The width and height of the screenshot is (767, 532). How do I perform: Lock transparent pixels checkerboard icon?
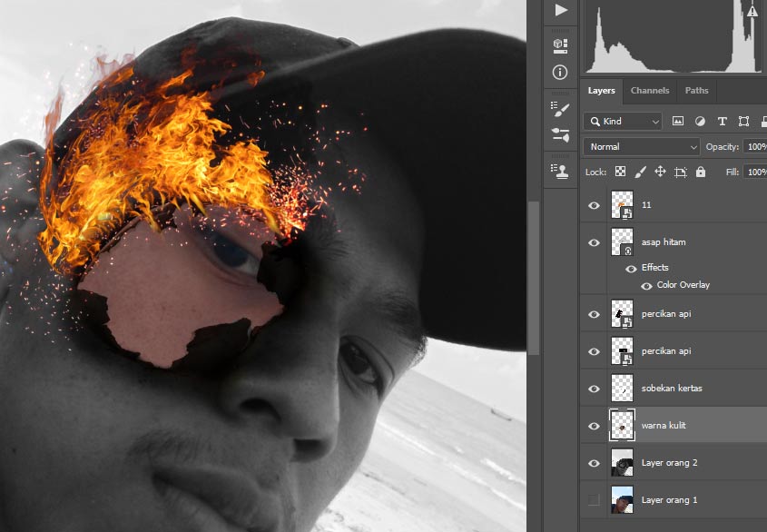(x=620, y=172)
